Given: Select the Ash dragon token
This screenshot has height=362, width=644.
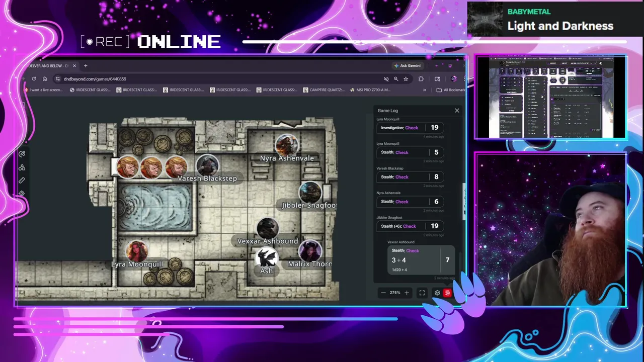Looking at the screenshot, I should [267, 258].
